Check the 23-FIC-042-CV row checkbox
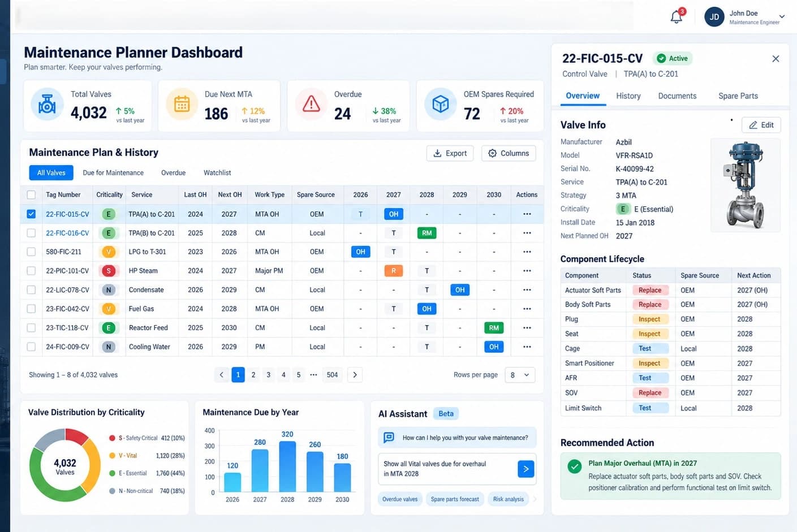 (x=31, y=309)
